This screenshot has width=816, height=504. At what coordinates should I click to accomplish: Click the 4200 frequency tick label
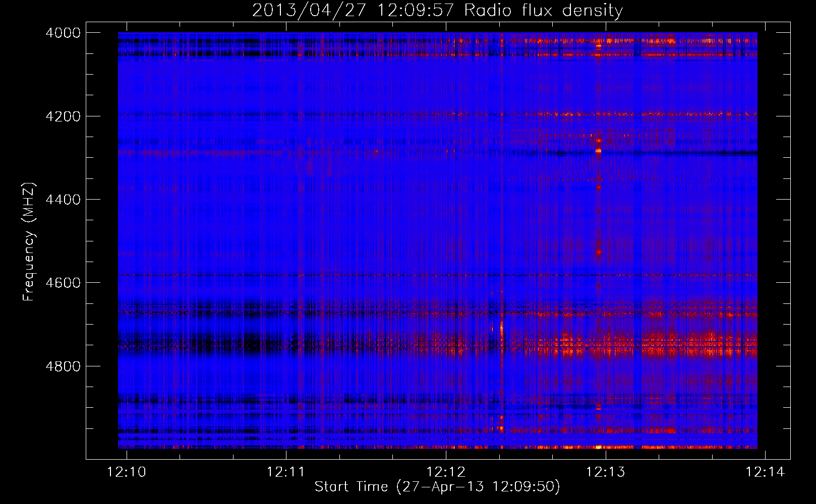coord(63,116)
